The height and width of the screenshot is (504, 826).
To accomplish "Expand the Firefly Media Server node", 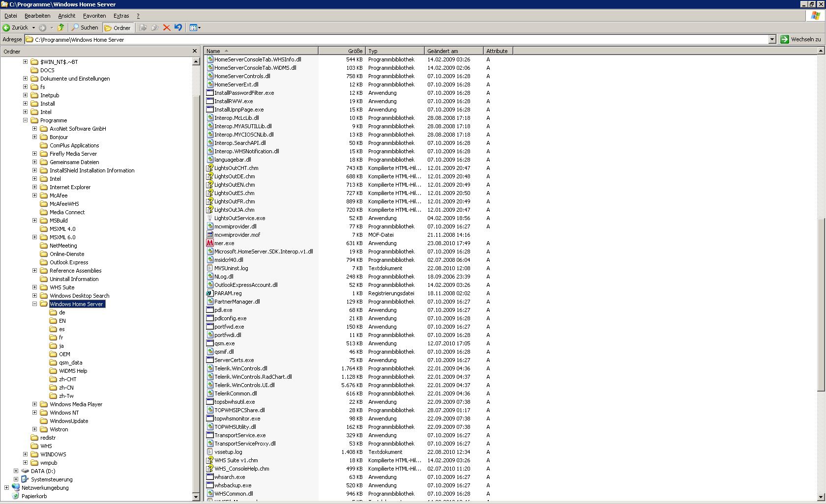I will click(x=35, y=154).
